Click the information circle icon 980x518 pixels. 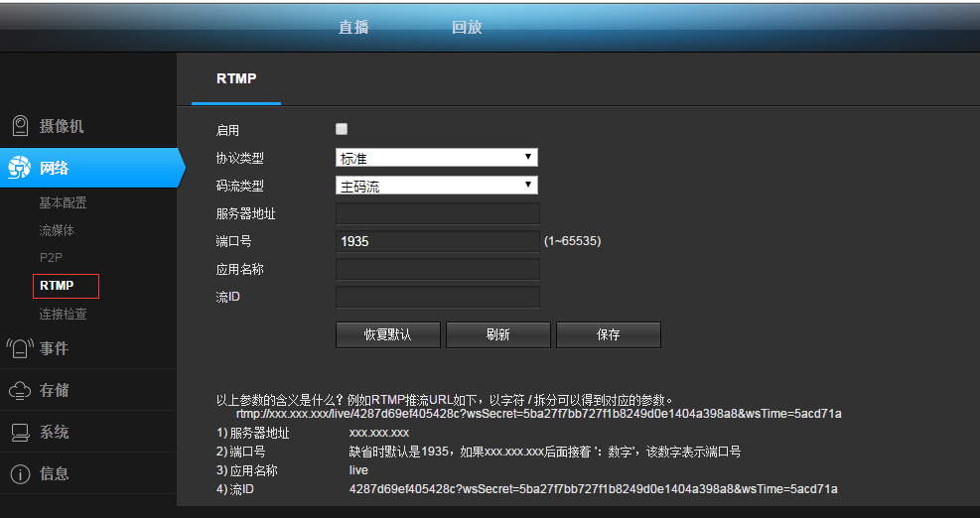point(19,473)
